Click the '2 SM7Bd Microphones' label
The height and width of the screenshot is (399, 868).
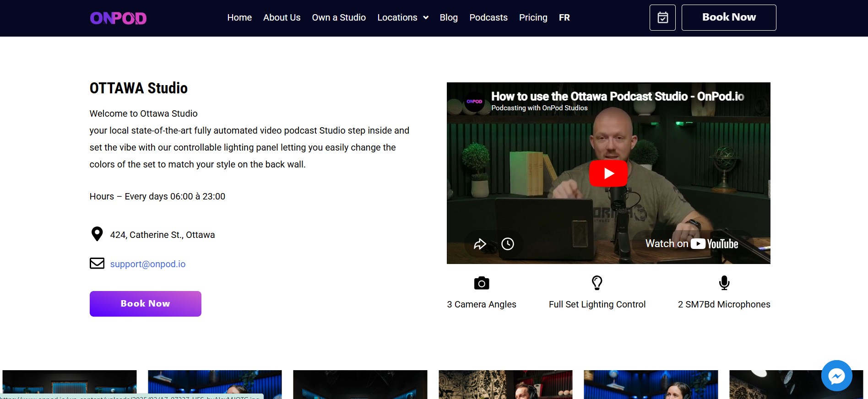point(724,304)
